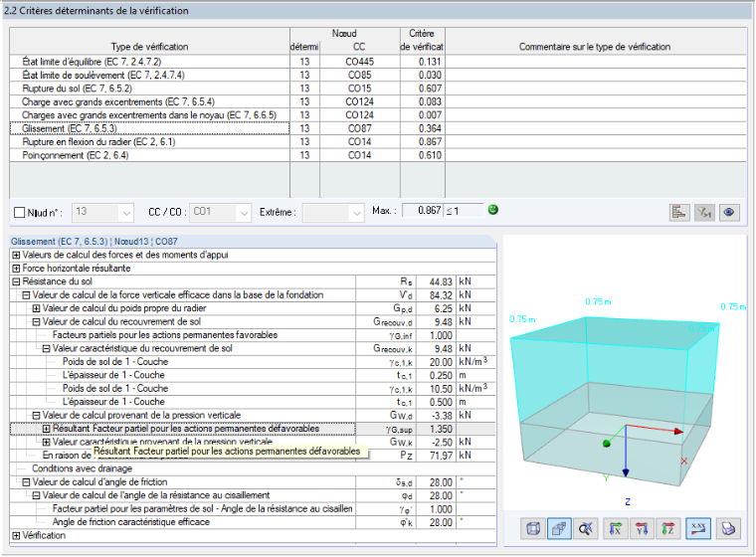Click the filter greater-than-1 icon
Image resolution: width=756 pixels, height=557 pixels.
[704, 212]
